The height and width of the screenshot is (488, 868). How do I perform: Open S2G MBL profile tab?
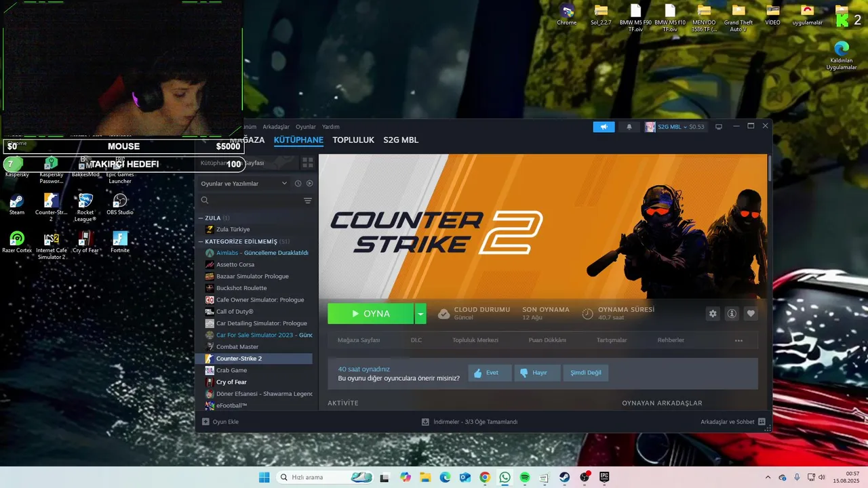point(401,140)
